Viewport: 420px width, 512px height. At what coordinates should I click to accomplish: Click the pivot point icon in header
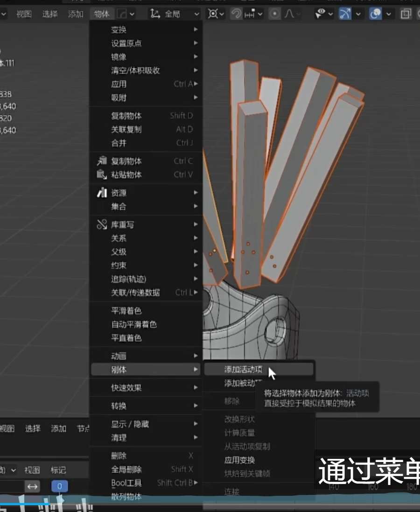(x=213, y=14)
